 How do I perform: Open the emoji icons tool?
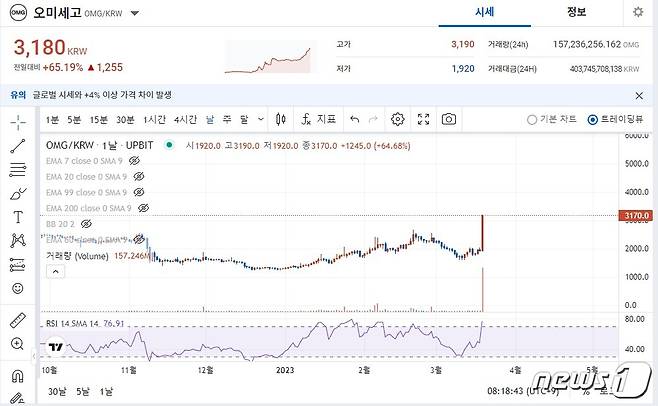click(18, 288)
